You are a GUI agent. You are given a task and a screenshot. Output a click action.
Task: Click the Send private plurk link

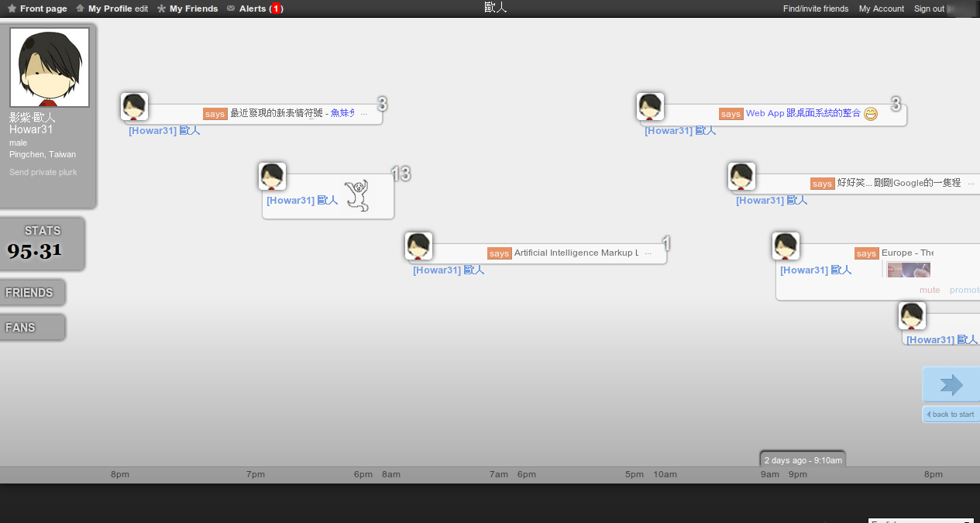click(43, 172)
